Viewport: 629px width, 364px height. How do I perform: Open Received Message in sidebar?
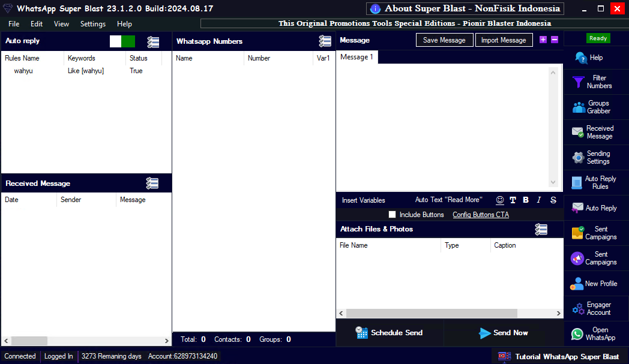596,133
